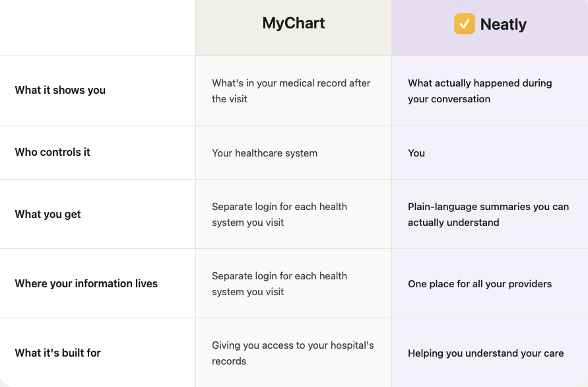Click the "Plain-language summaries" cell
Image resolution: width=588 pixels, height=387 pixels.
click(x=488, y=215)
